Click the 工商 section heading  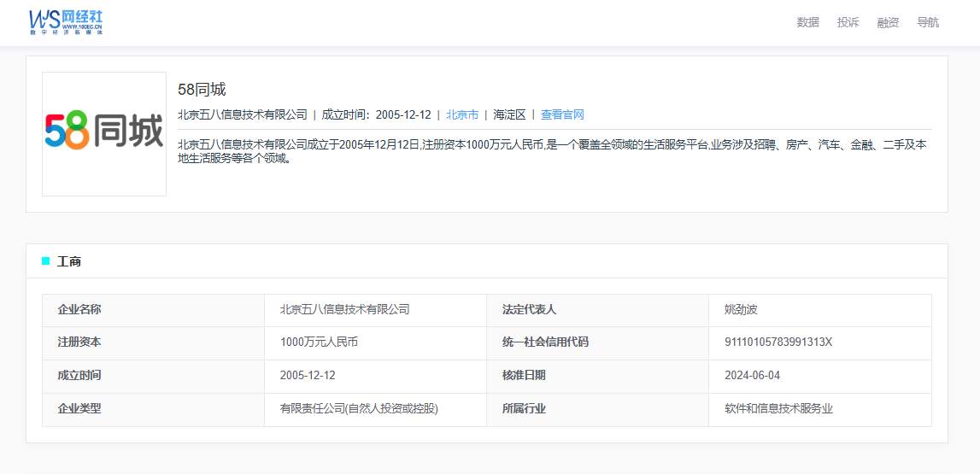tap(68, 261)
